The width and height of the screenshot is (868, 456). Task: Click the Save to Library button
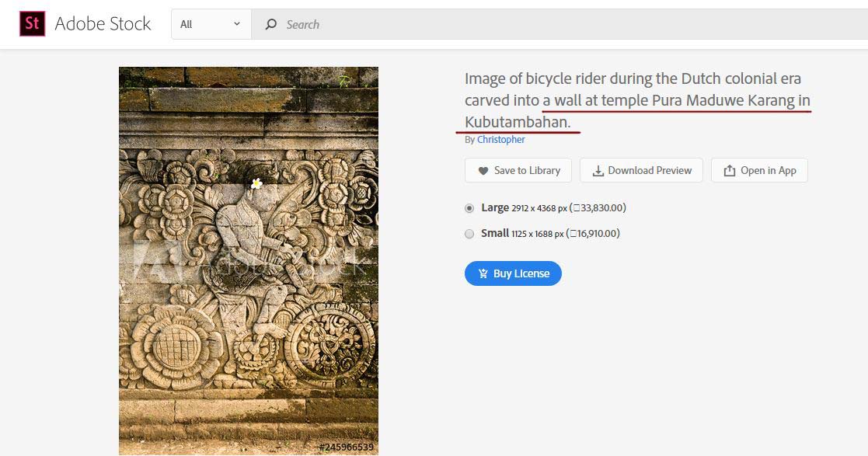(518, 170)
